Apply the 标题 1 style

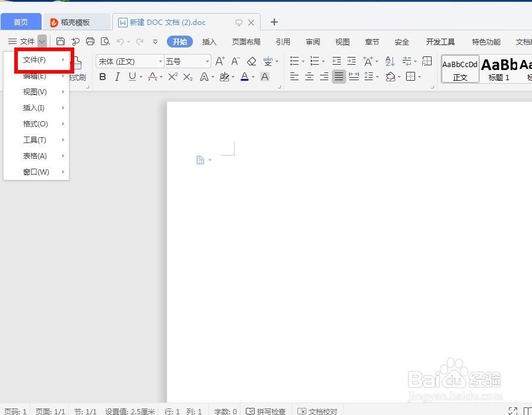point(499,69)
